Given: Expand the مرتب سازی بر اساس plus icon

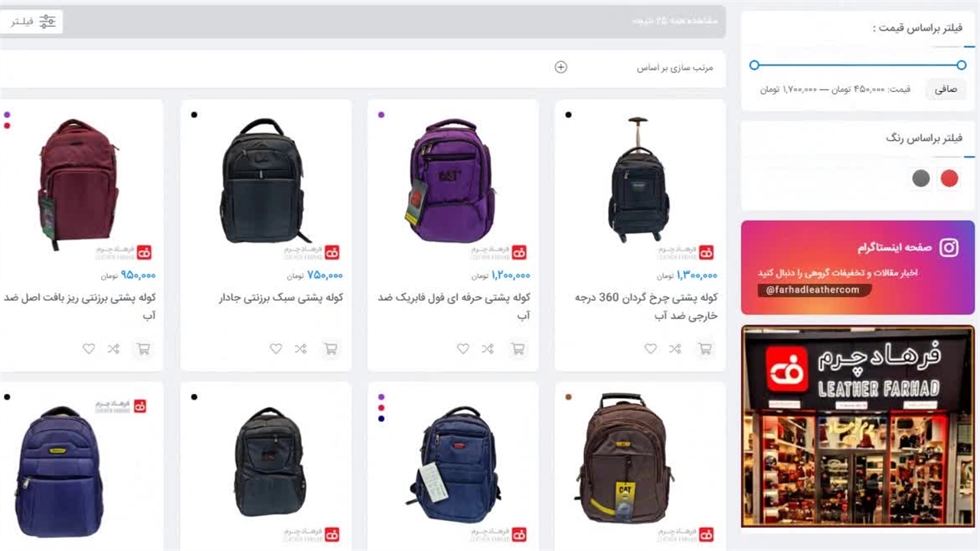Looking at the screenshot, I should point(560,67).
